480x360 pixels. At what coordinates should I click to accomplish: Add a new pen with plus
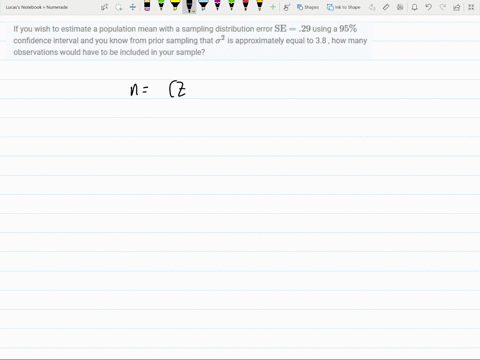coord(273,7)
